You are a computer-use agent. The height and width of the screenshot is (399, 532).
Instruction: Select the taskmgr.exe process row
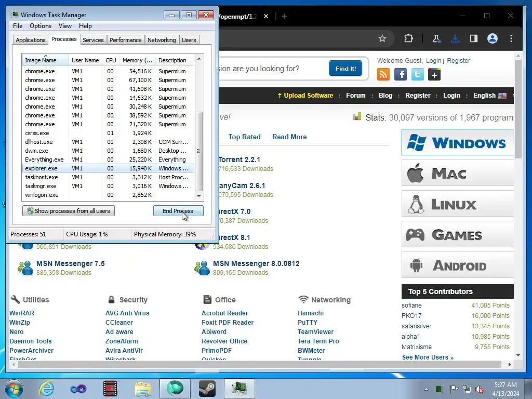click(x=108, y=186)
